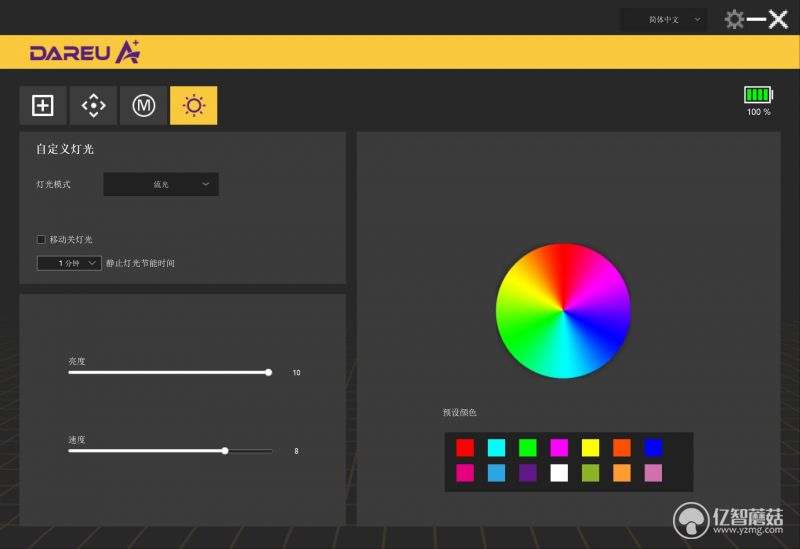Select the magenta preset color swatch
The height and width of the screenshot is (549, 800).
(x=559, y=447)
